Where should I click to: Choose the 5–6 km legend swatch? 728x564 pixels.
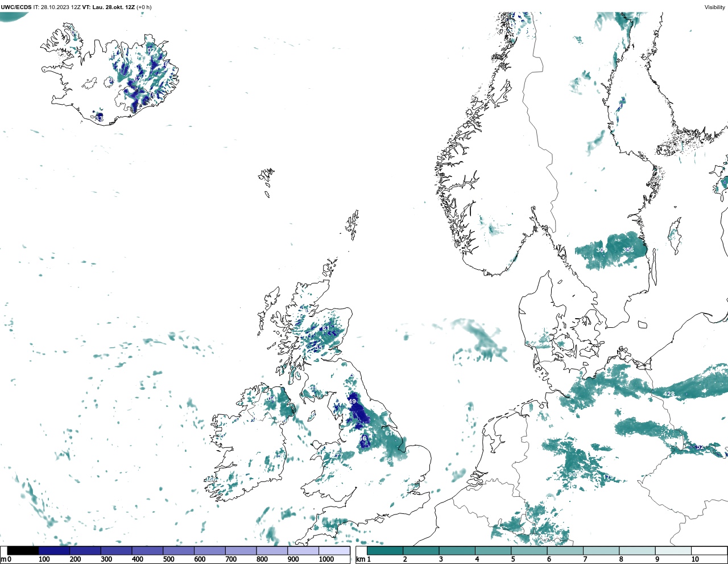coord(529,551)
